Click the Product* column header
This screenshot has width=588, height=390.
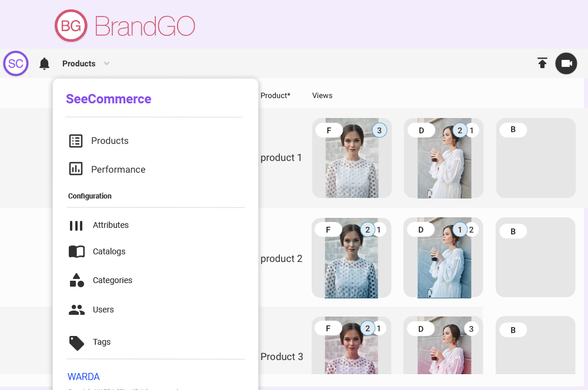pyautogui.click(x=276, y=96)
